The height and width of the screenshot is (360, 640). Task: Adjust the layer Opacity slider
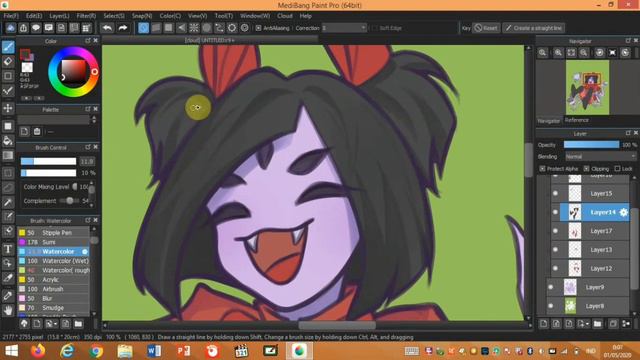pyautogui.click(x=591, y=144)
